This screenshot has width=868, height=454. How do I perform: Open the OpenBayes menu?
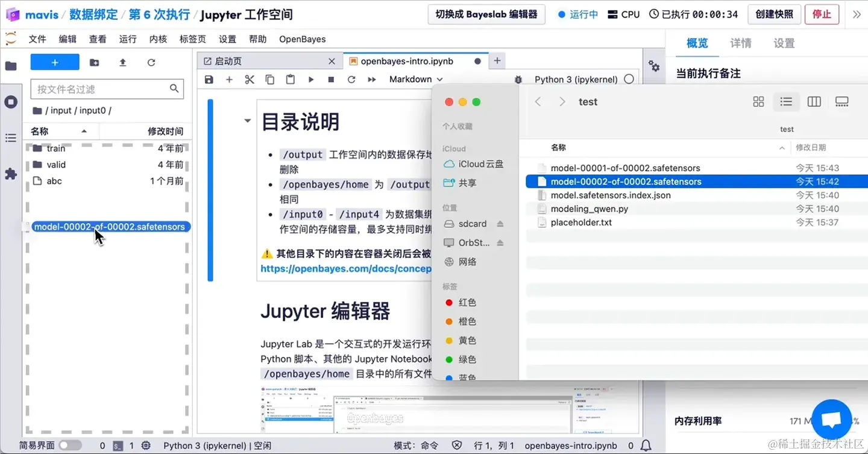pos(303,39)
